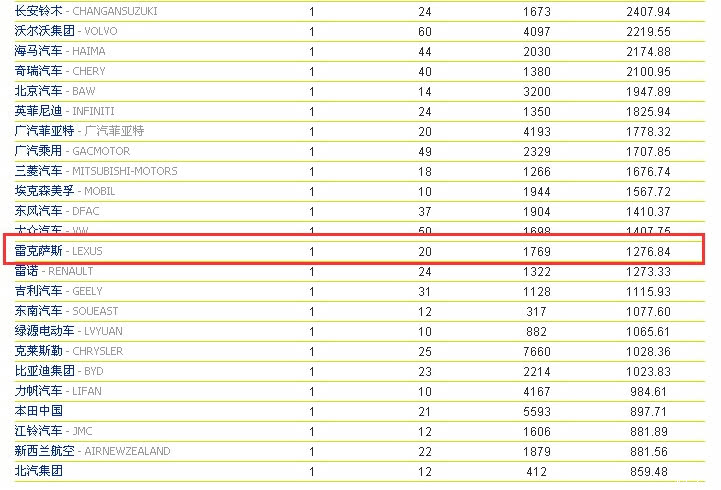The height and width of the screenshot is (490, 721).
Task: Open the 埃克森美孚 MOBIL brand link
Action: [x=64, y=191]
